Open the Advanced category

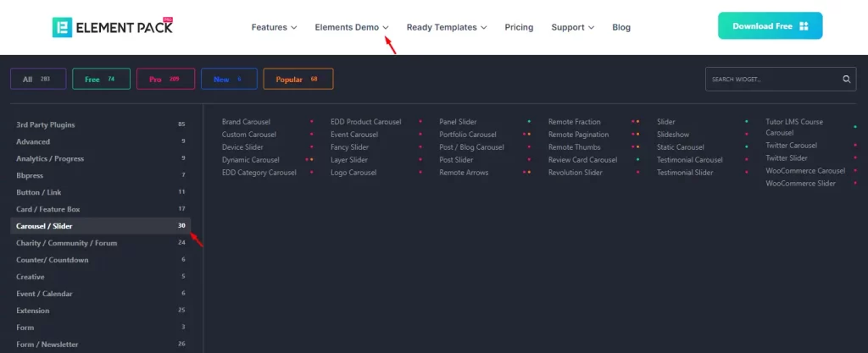tap(100, 141)
